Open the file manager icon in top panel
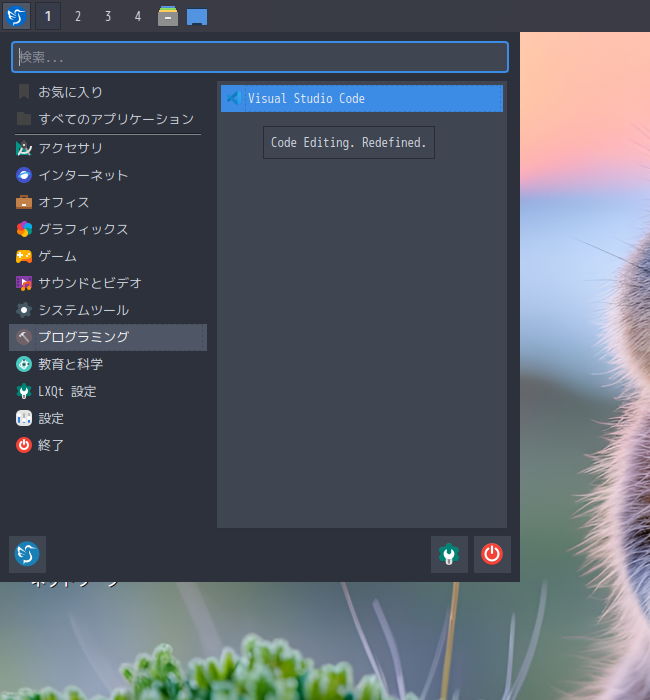650x700 pixels. (168, 16)
